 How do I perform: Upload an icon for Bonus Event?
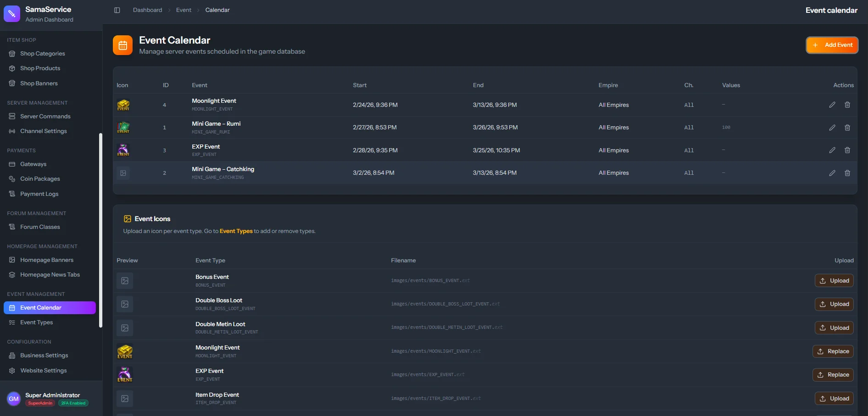834,281
